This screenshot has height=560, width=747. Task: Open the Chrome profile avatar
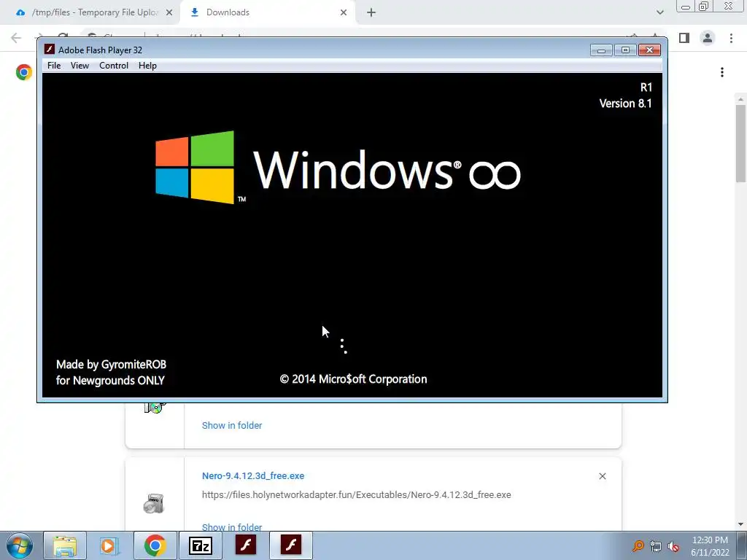(x=708, y=38)
